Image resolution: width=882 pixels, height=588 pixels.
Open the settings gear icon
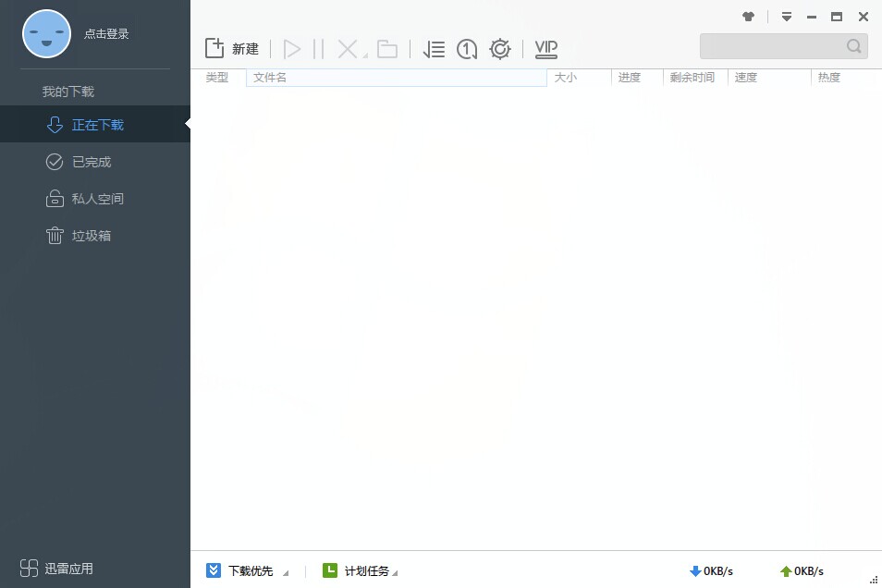coord(499,48)
